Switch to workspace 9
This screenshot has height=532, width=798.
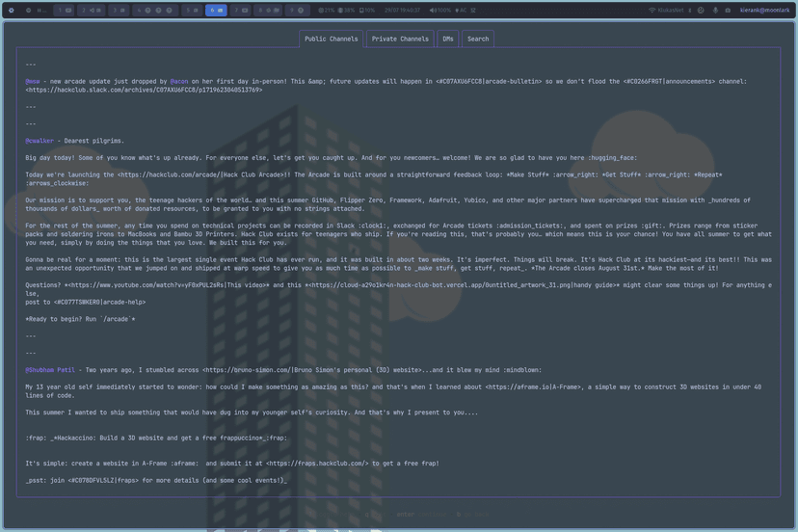(298, 11)
